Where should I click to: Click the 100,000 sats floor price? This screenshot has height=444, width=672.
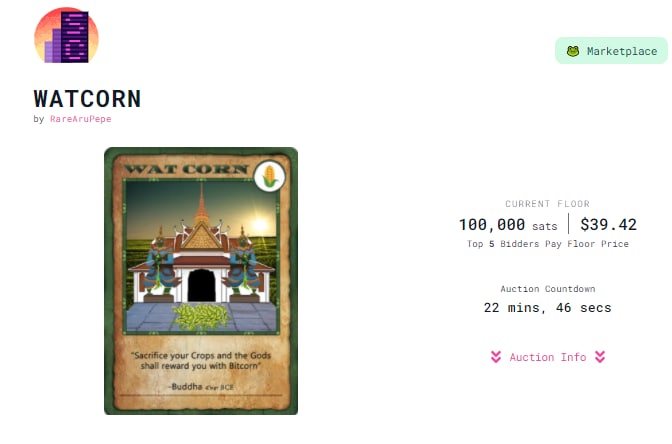tap(508, 225)
